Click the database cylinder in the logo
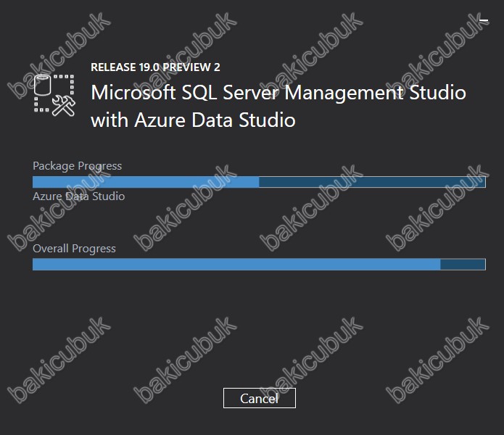 43,85
